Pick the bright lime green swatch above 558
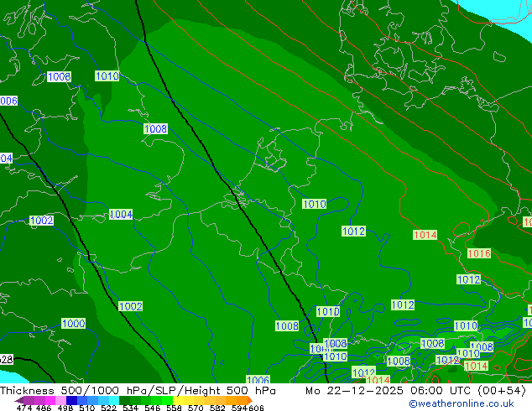 [x=167, y=400]
